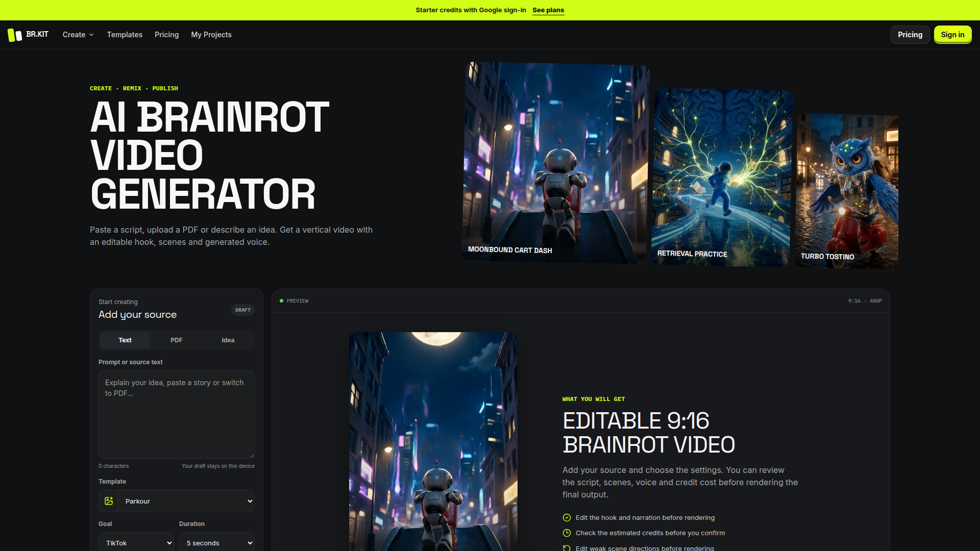The image size is (980, 551).
Task: Go to Pricing in the navigation menu
Action: click(166, 35)
